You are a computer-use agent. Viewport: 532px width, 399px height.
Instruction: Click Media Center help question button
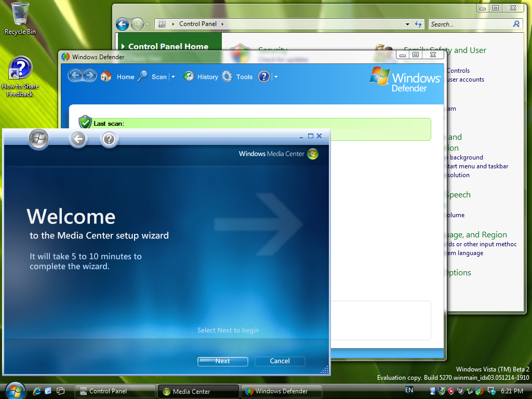tap(109, 139)
